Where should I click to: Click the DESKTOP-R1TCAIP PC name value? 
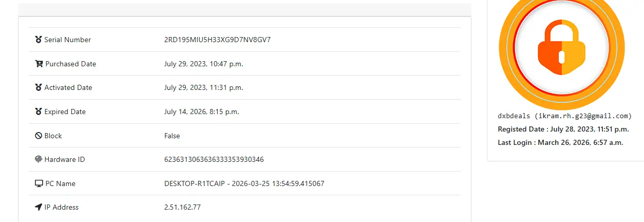(x=244, y=183)
